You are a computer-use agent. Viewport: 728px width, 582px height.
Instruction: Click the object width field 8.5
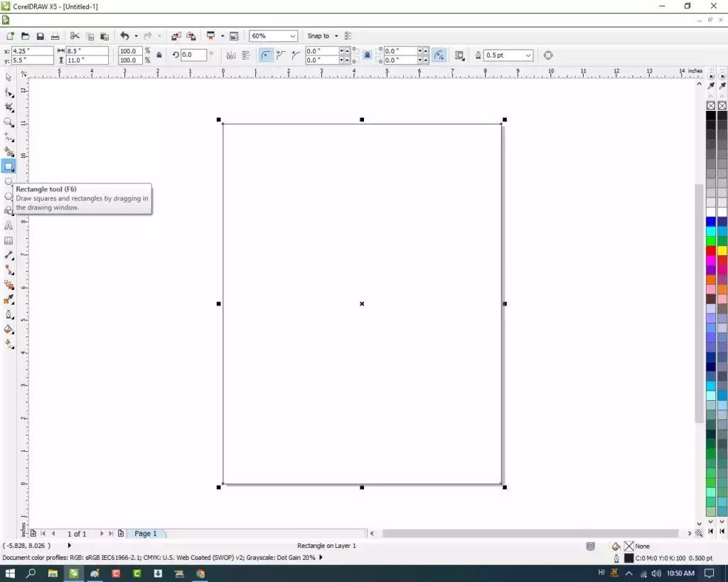[87, 50]
